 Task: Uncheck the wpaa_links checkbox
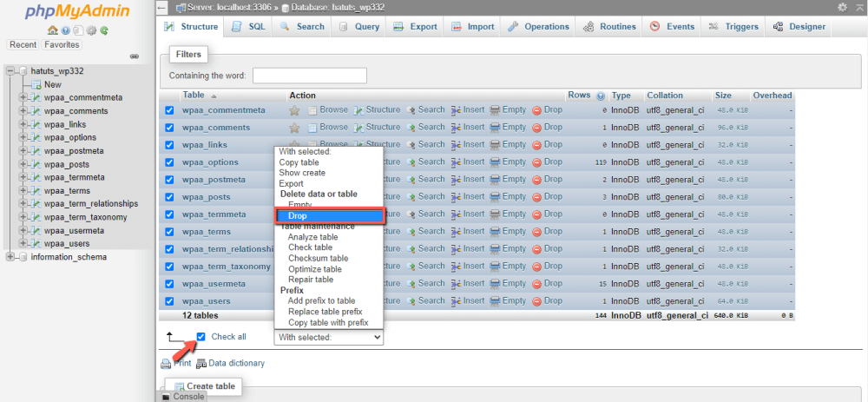click(169, 145)
